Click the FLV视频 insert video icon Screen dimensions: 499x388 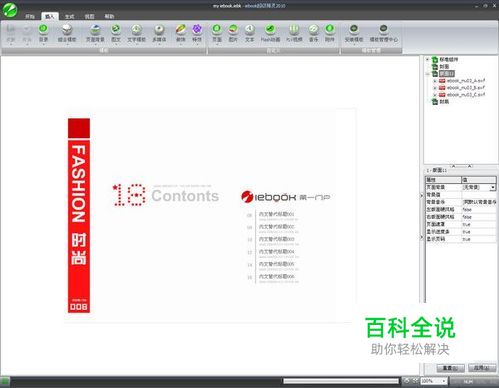pos(294,29)
